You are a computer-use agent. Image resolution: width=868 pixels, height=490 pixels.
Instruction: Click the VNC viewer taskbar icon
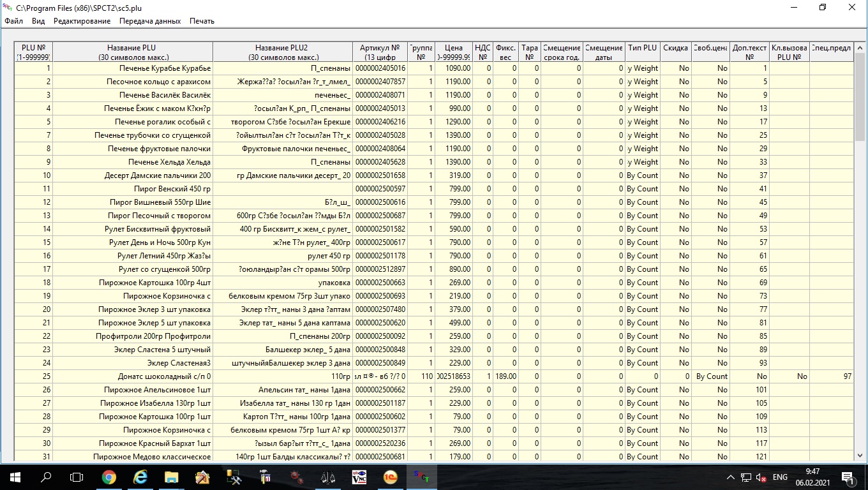pyautogui.click(x=359, y=477)
